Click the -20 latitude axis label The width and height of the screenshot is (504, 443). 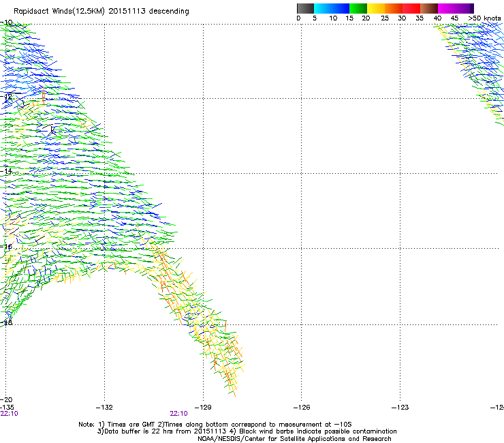[6, 399]
